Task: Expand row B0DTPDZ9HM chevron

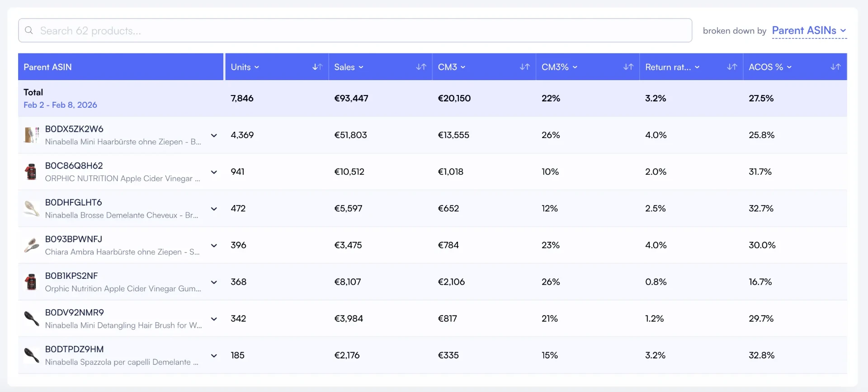Action: pyautogui.click(x=214, y=355)
